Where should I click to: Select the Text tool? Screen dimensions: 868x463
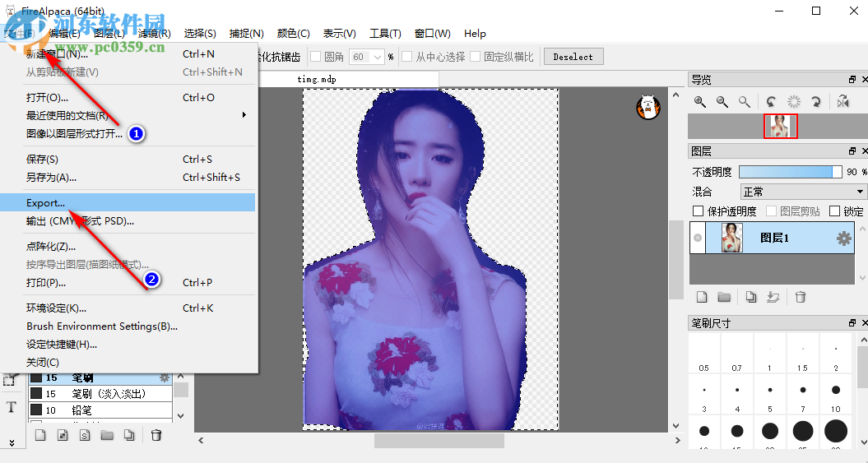(x=11, y=407)
